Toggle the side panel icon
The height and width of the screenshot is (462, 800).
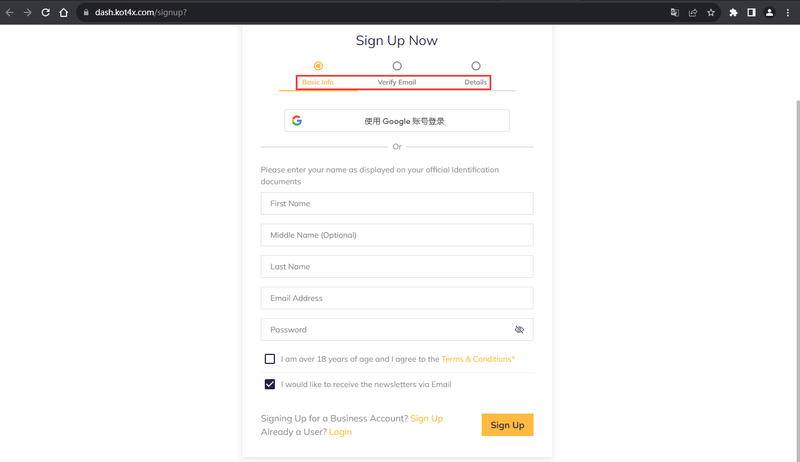pos(751,13)
